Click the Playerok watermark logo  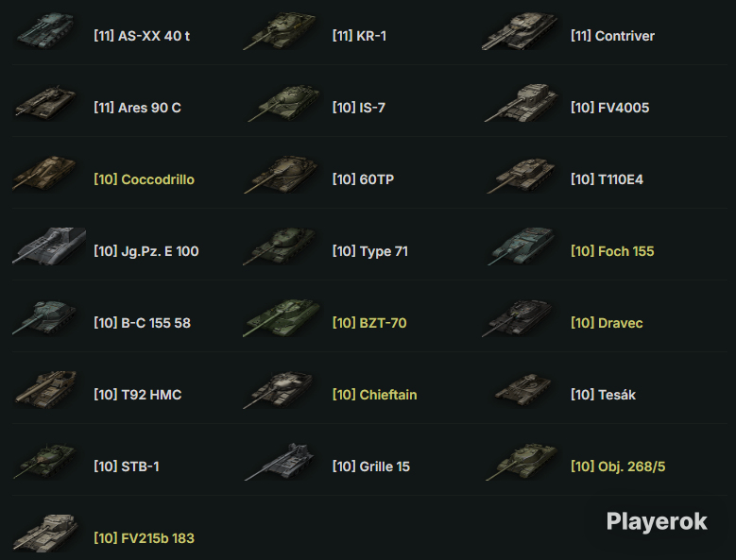point(657,521)
